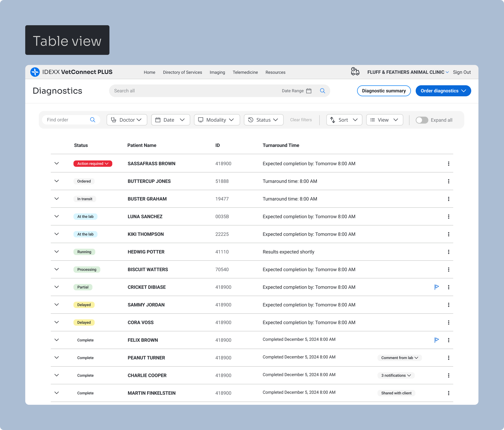
Task: Expand the Luna Sanchez row chevron
Action: pos(57,216)
